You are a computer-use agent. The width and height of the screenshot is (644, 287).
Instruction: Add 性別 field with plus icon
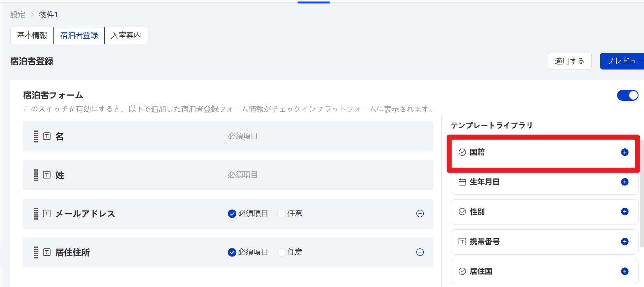(x=624, y=212)
